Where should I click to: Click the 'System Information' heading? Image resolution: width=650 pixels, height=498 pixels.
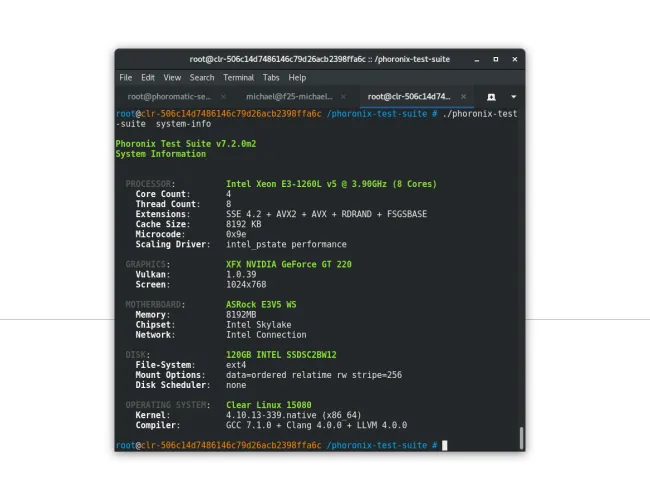[160, 154]
